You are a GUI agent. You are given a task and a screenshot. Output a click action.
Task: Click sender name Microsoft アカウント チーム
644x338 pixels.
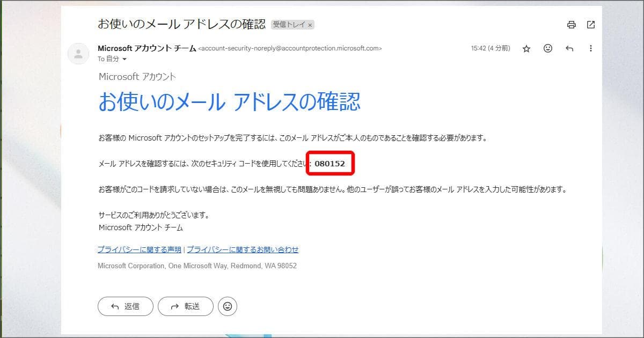tap(147, 48)
